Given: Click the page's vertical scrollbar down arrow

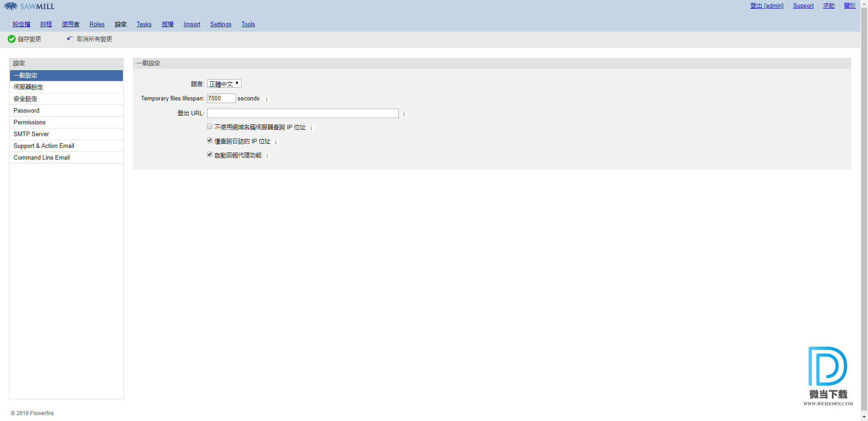Looking at the screenshot, I should coord(864,417).
